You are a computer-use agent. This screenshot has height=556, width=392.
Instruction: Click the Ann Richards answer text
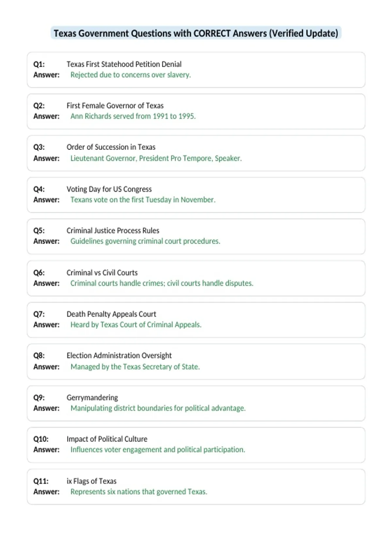[133, 116]
